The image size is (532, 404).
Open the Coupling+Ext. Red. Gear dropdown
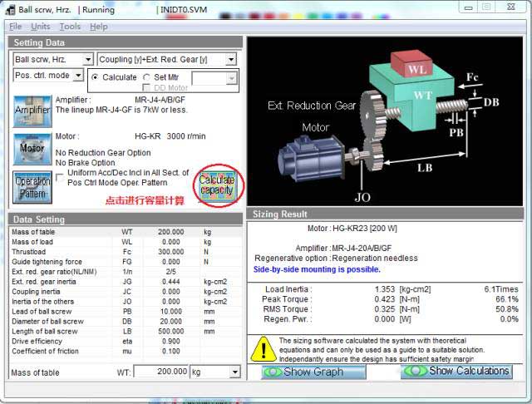[230, 60]
